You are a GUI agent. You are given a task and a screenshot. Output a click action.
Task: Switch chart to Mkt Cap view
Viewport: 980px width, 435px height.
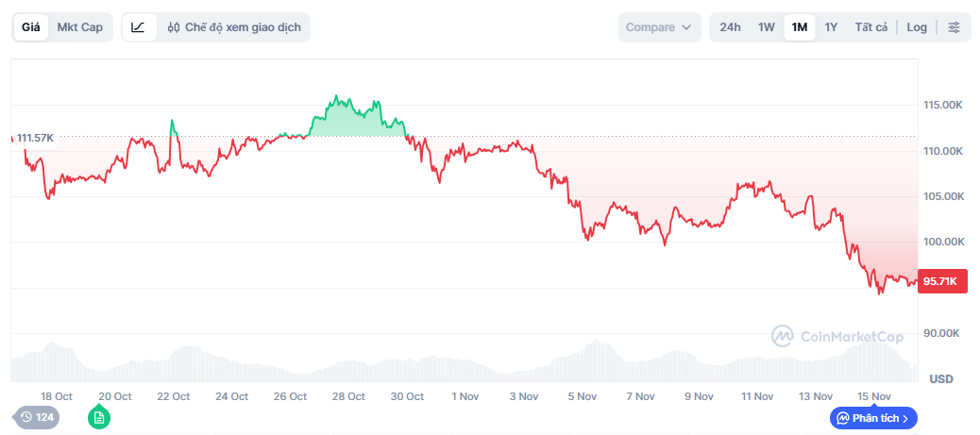click(x=79, y=27)
